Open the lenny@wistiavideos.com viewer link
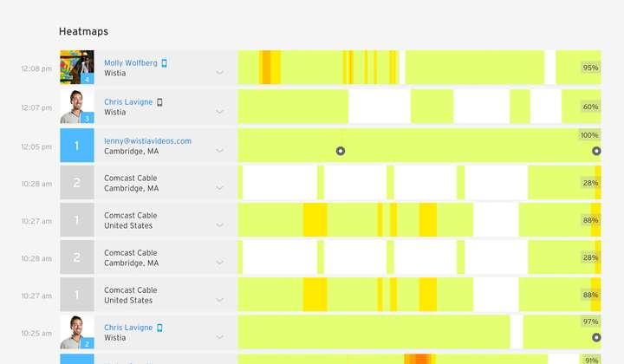This screenshot has width=624, height=364. click(147, 140)
